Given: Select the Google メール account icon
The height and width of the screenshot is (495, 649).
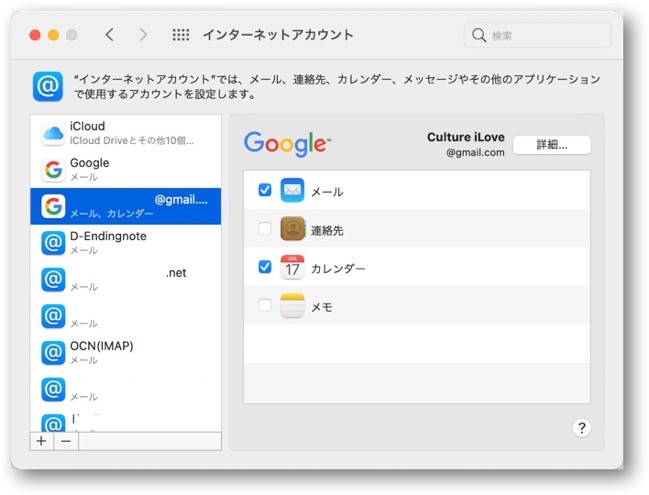Looking at the screenshot, I should point(53,170).
